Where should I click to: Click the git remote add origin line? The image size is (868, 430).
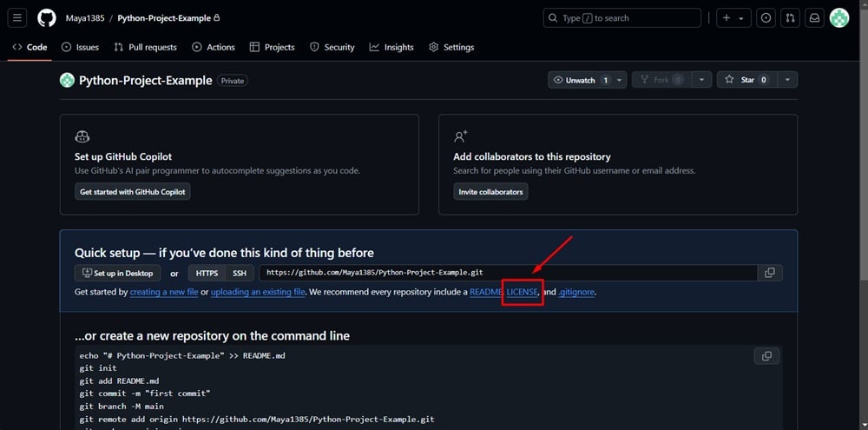(257, 420)
